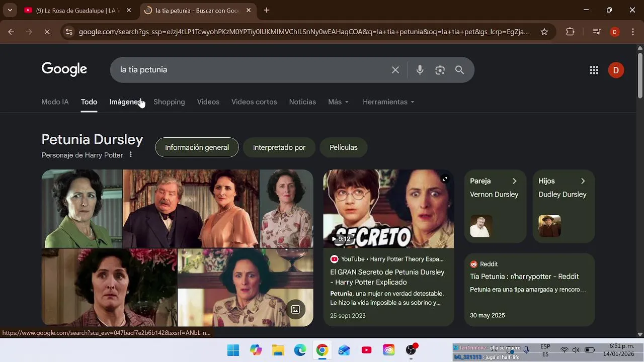The image size is (644, 362).
Task: Open File Explorer from taskbar
Action: (278, 350)
